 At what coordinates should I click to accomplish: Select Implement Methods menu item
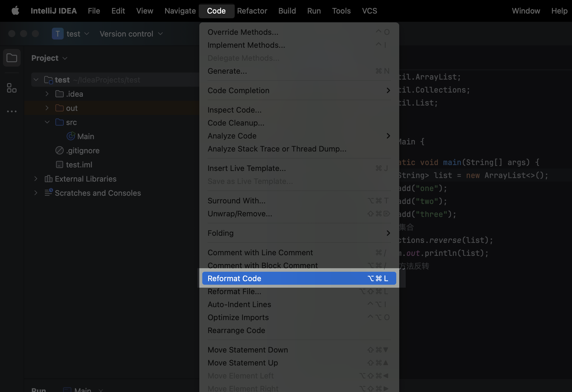pyautogui.click(x=299, y=45)
